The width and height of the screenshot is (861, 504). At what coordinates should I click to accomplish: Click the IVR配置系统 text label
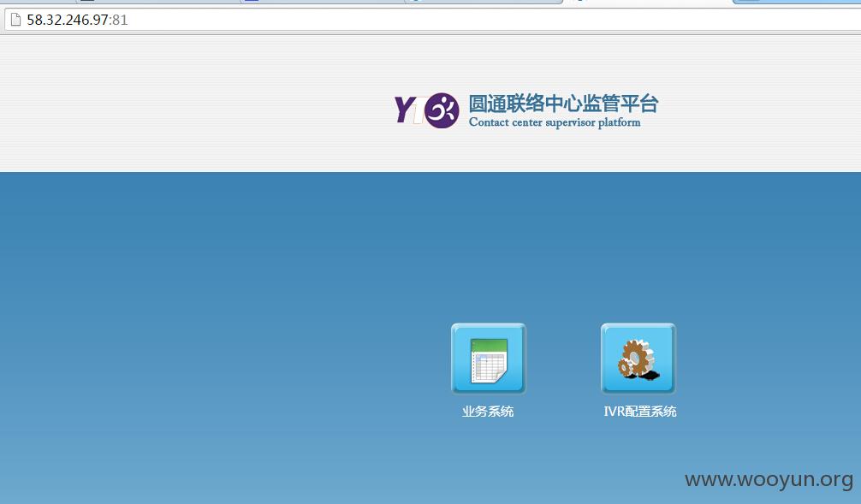pos(639,412)
